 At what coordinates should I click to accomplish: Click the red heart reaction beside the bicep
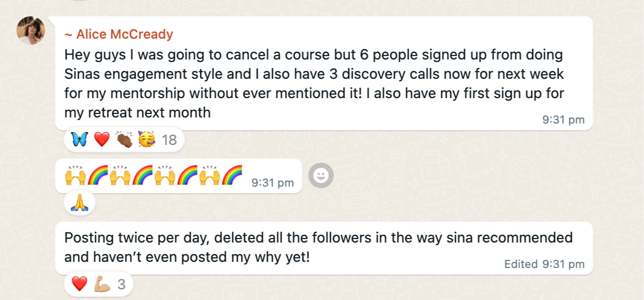click(80, 284)
